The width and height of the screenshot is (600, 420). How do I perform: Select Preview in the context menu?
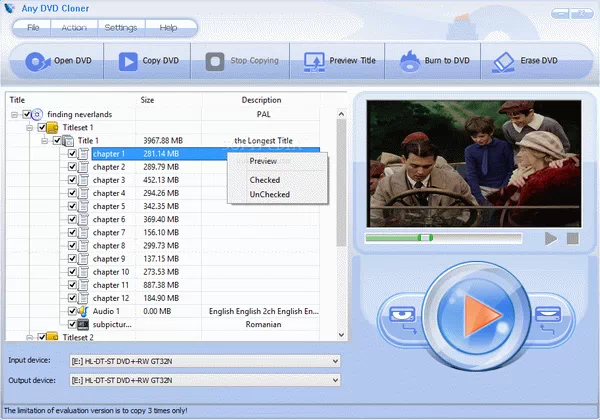tap(263, 161)
